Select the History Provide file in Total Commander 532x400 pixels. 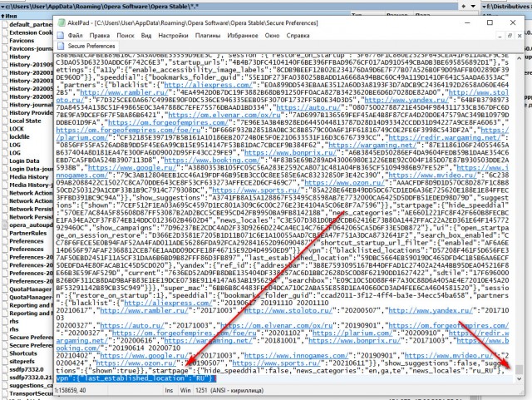click(x=31, y=113)
